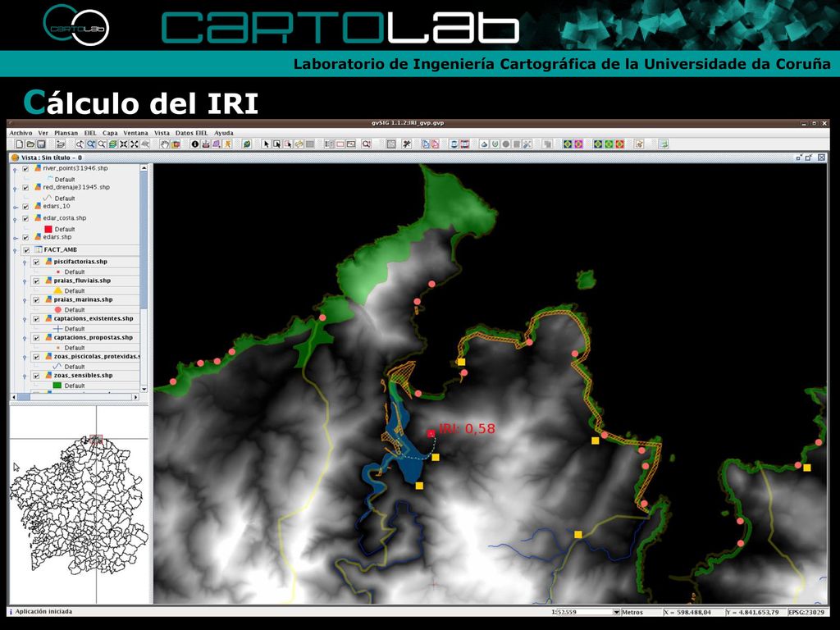Click the black arrow selection tool
The height and width of the screenshot is (630, 840).
click(x=267, y=144)
